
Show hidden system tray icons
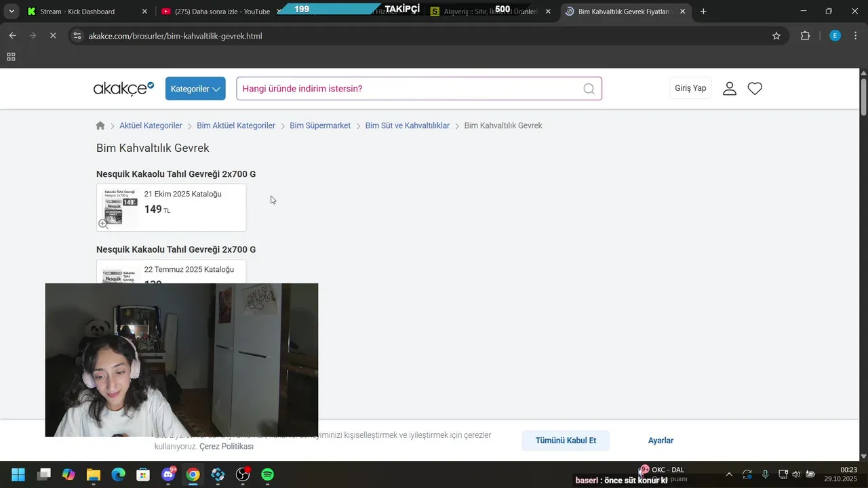click(x=729, y=474)
